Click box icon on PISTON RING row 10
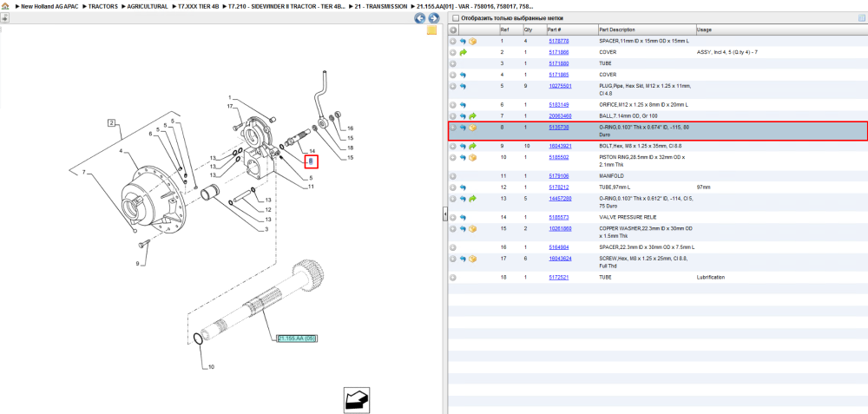 473,157
